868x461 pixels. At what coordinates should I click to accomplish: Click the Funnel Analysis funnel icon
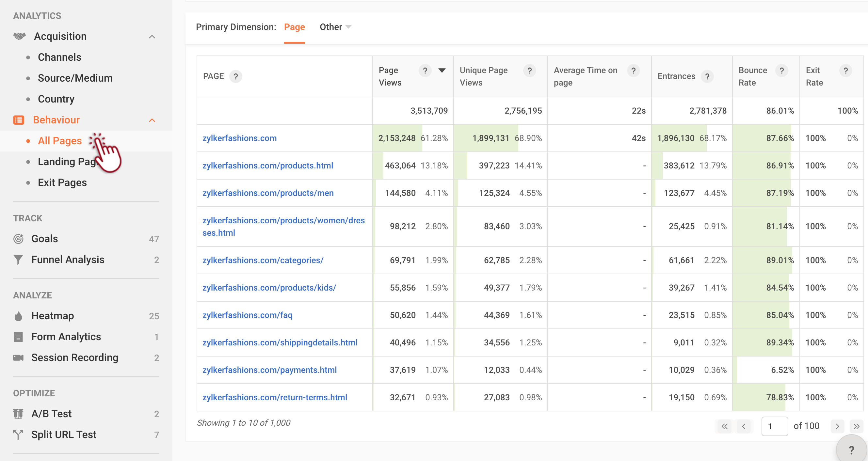click(x=18, y=260)
